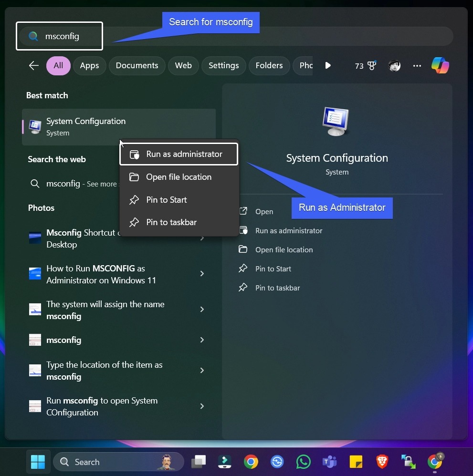473x476 pixels.
Task: Click the back arrow in search panel
Action: pyautogui.click(x=34, y=65)
